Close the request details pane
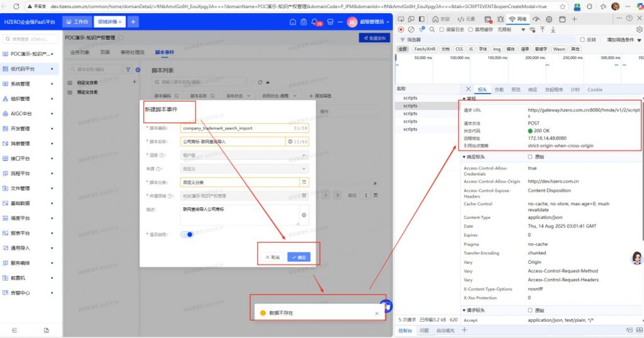This screenshot has width=644, height=338. point(468,89)
